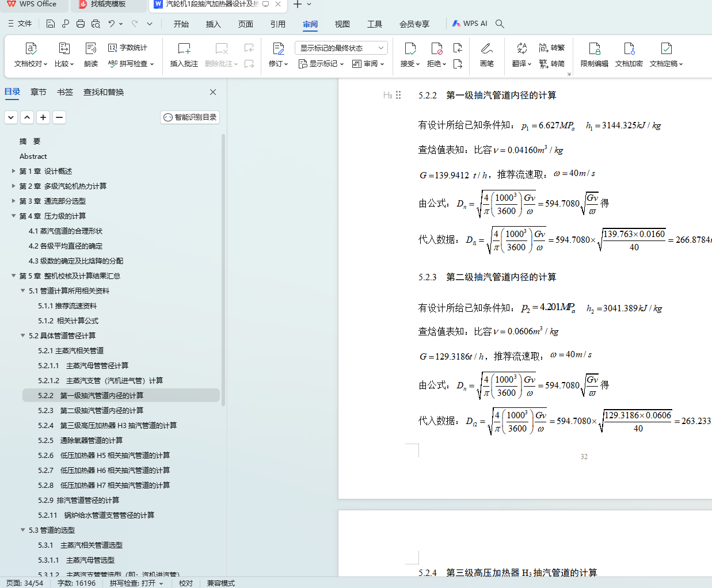The image size is (712, 588).
Task: Open 查找和替换 navigation tab
Action: 104,92
